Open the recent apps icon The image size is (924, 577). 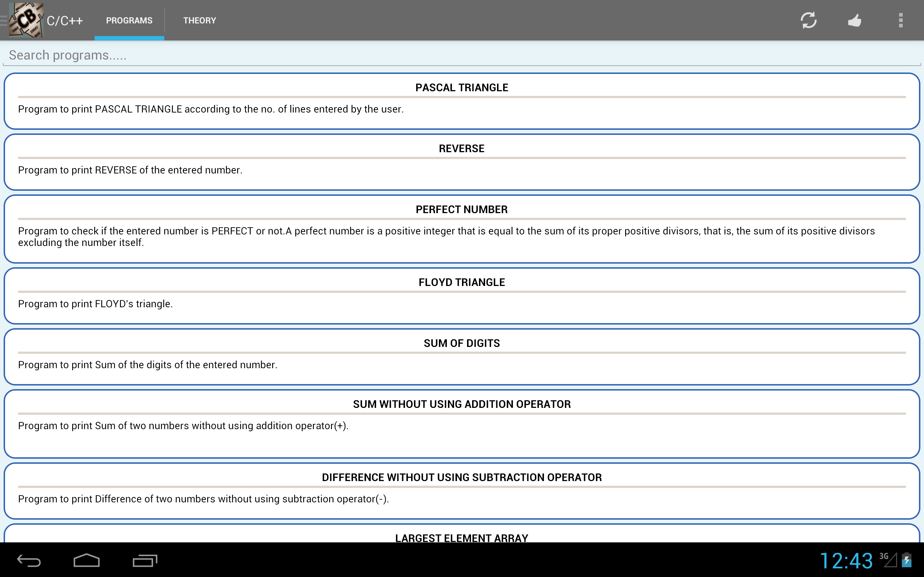point(145,560)
